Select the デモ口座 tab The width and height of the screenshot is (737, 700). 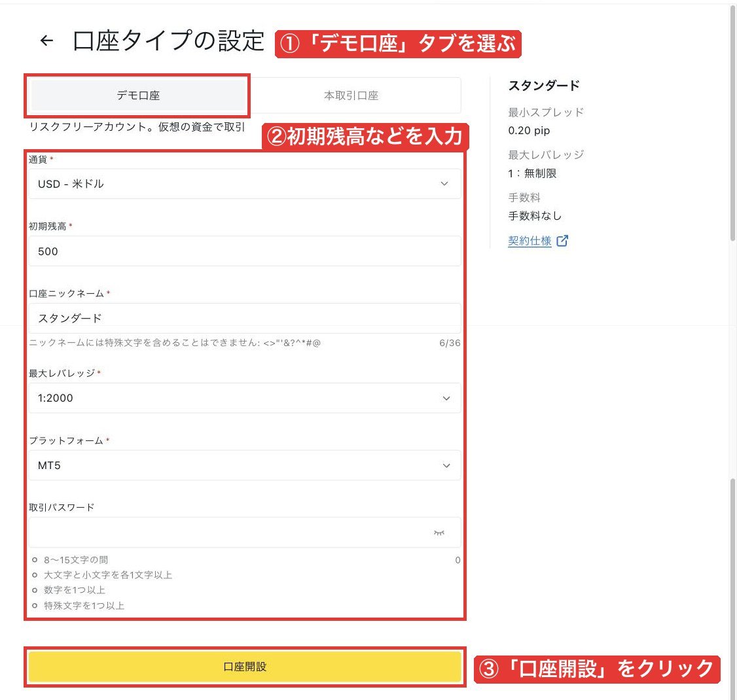click(138, 96)
